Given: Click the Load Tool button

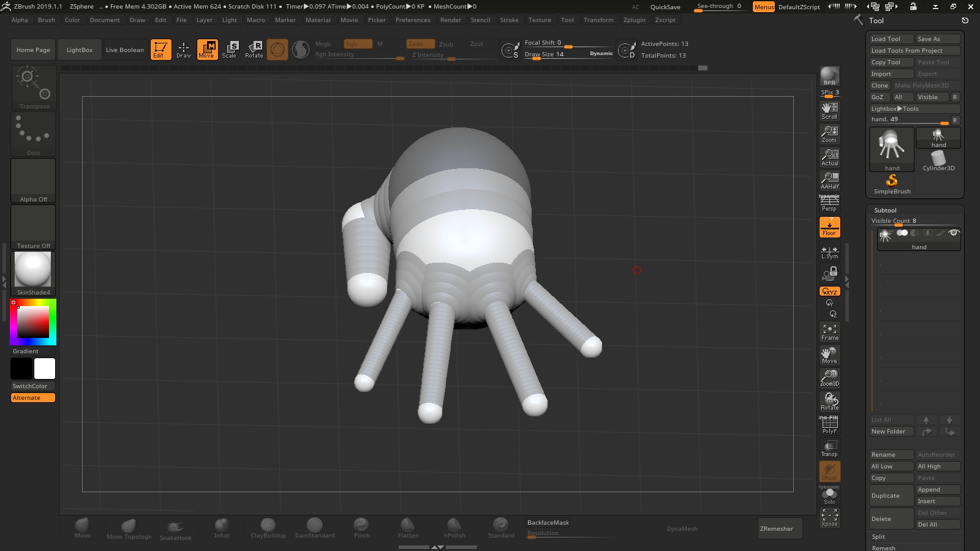Looking at the screenshot, I should (x=892, y=39).
